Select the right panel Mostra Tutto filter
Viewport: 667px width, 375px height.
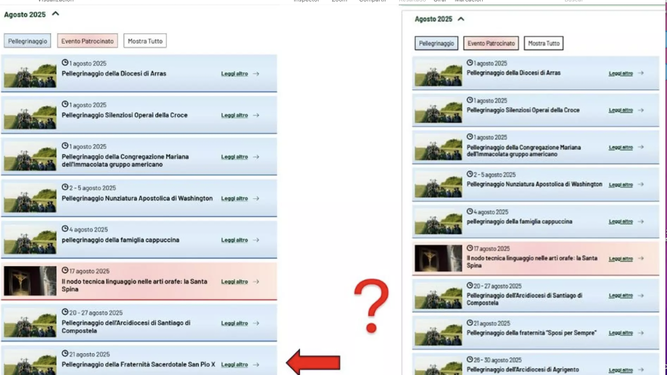coord(544,43)
